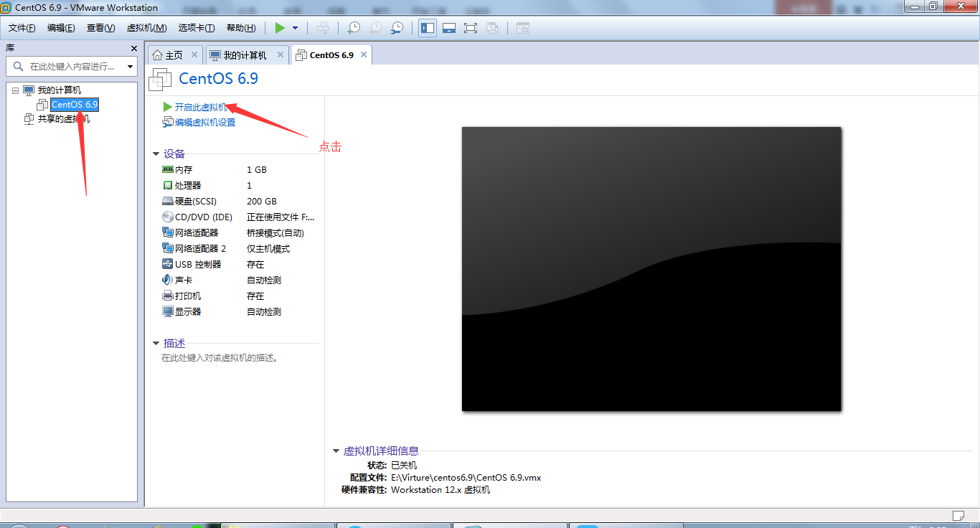The height and width of the screenshot is (528, 980).
Task: Click the virtual machine screen preview
Action: (x=651, y=269)
